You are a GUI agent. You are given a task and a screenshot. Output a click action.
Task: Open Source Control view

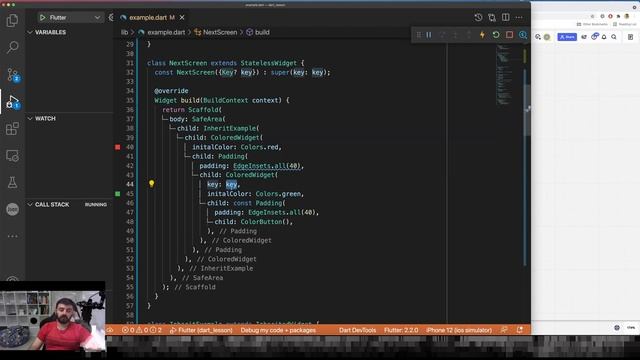click(12, 75)
